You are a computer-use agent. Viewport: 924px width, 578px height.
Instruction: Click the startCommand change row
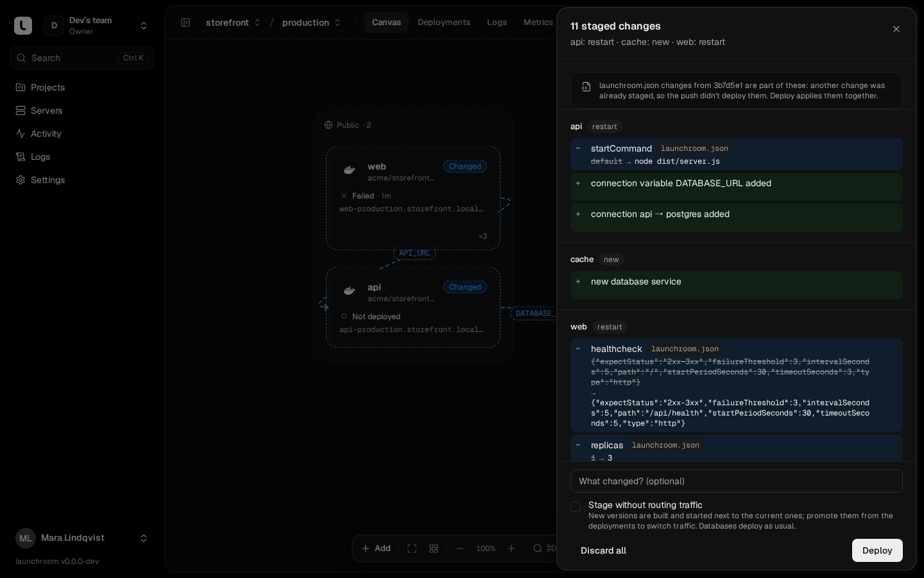coord(737,154)
